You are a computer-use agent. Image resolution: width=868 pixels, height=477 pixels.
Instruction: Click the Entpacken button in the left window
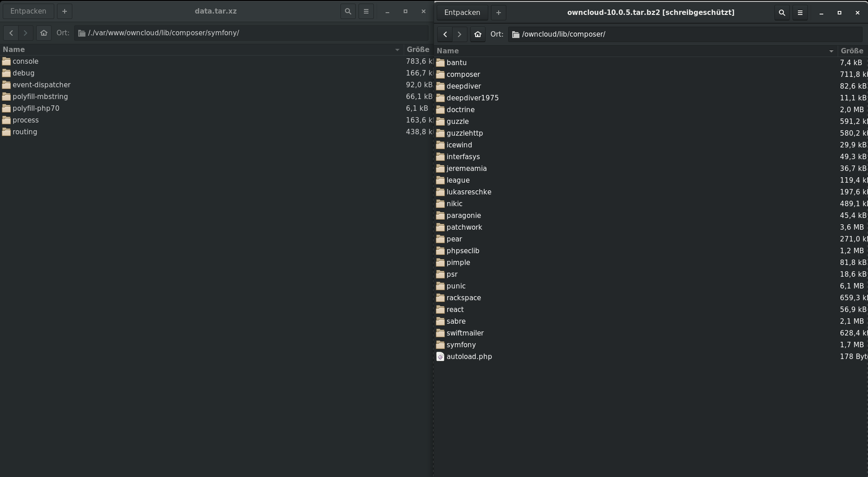(x=28, y=11)
